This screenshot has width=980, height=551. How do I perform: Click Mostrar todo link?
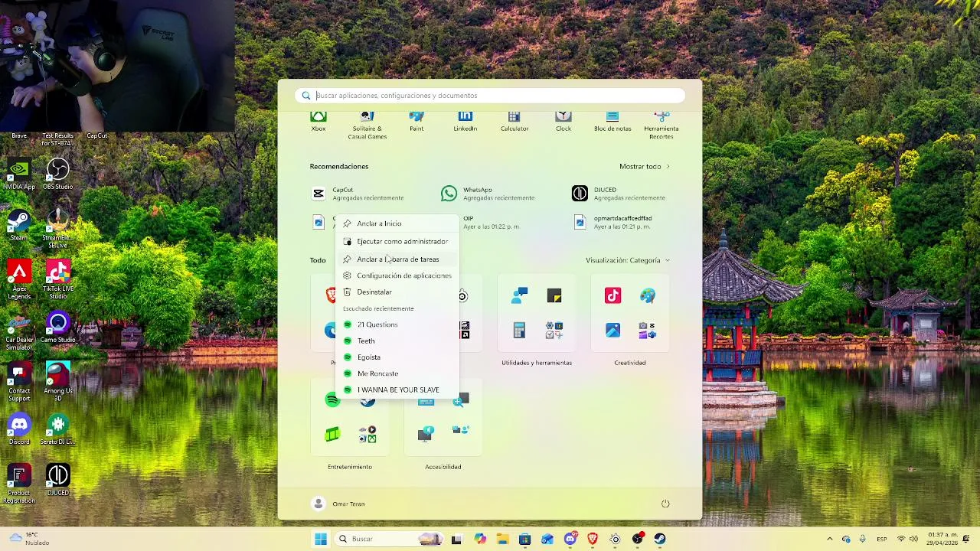645,166
